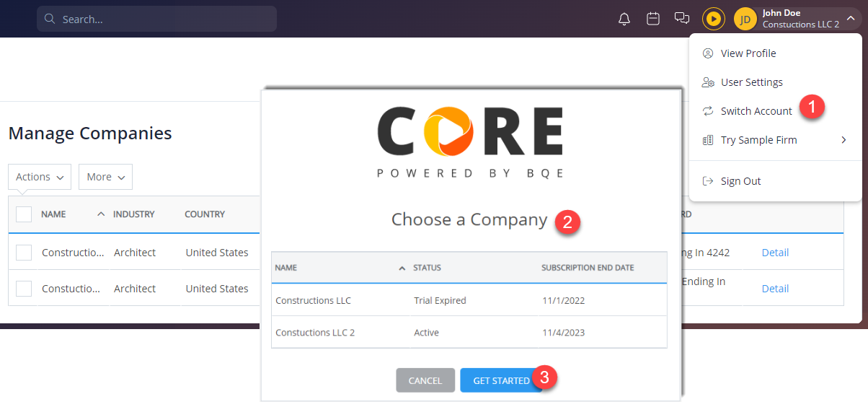Click the dialog STATUS column header
This screenshot has height=402, width=868.
click(427, 268)
